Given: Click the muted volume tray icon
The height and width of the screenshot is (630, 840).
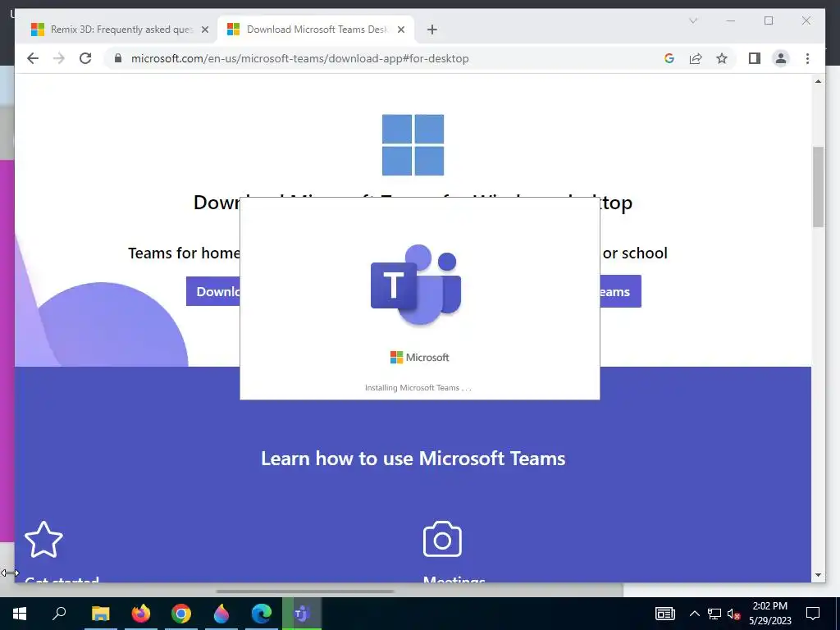Looking at the screenshot, I should [733, 614].
